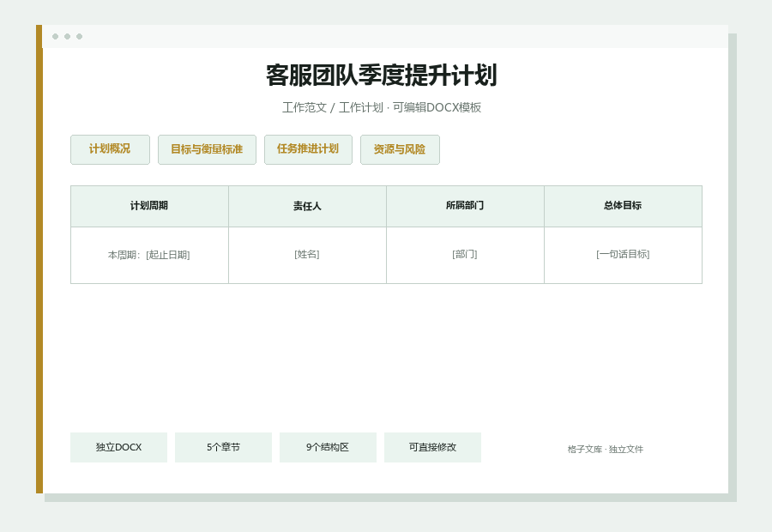
Task: Select the 9个结构区 tag
Action: click(x=328, y=447)
